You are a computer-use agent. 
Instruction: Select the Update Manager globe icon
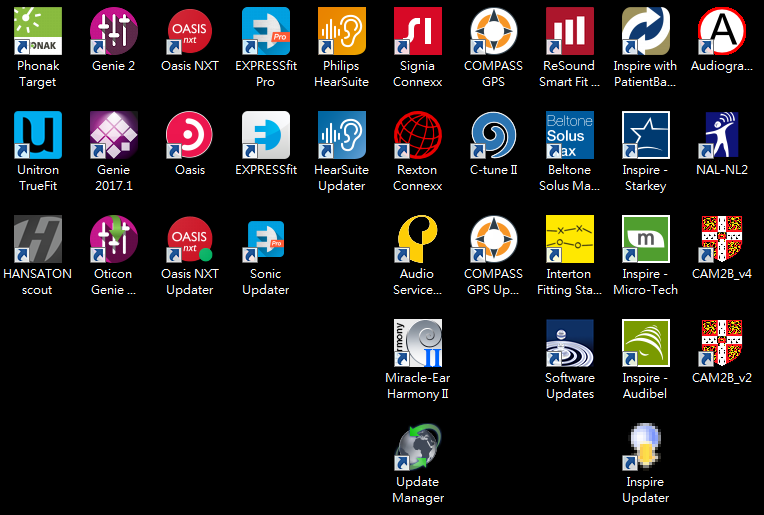418,447
